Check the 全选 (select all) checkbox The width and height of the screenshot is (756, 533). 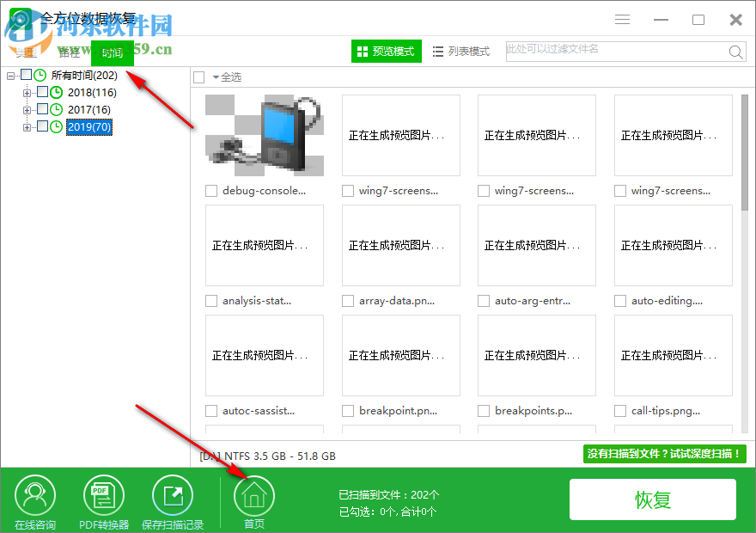click(201, 76)
